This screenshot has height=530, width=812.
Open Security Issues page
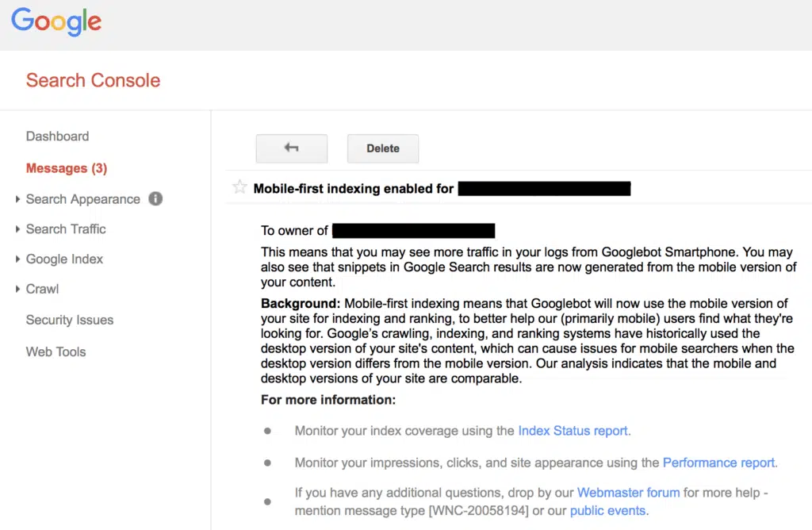[70, 321]
